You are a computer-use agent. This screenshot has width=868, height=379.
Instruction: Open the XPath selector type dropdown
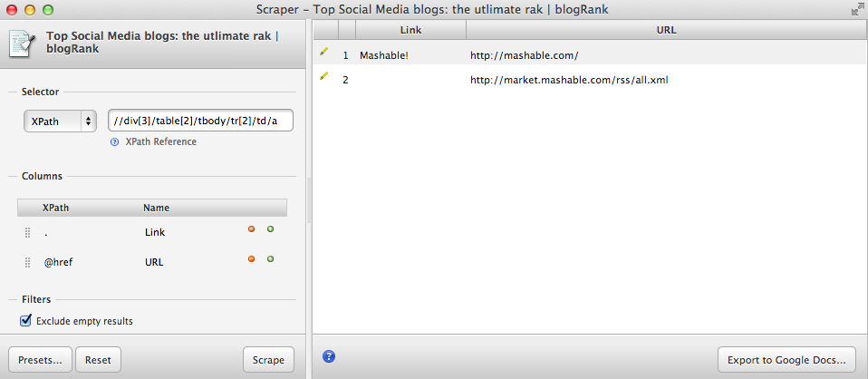pyautogui.click(x=60, y=121)
